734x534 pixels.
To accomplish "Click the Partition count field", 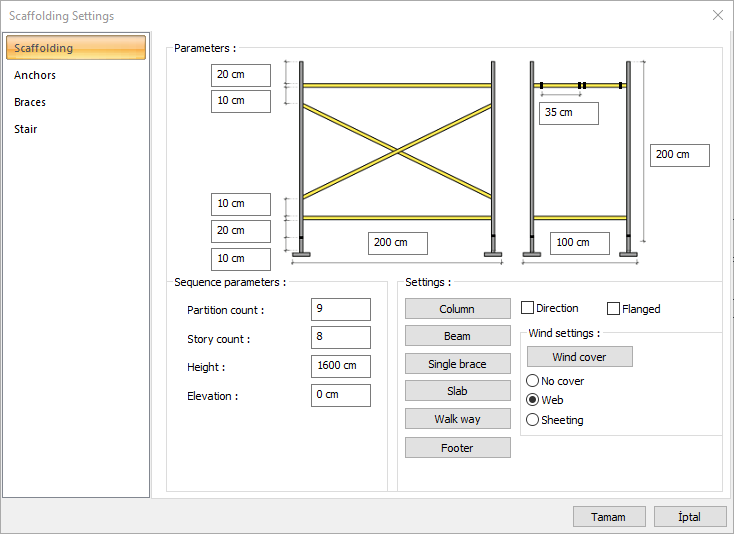I will pos(340,309).
